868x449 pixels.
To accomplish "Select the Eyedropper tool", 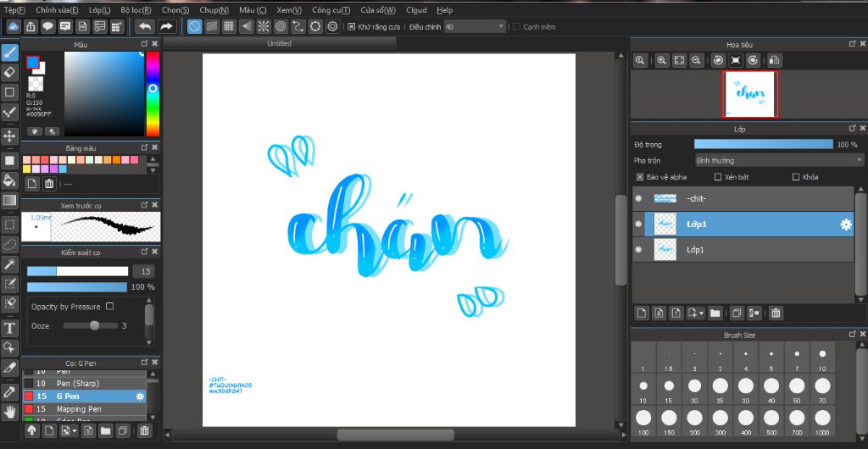I will tap(9, 392).
